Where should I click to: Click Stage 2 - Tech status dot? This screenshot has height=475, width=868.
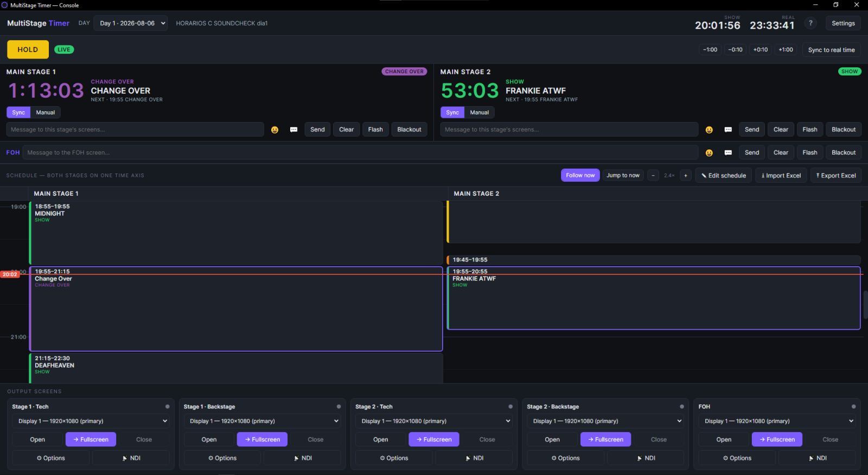click(510, 407)
